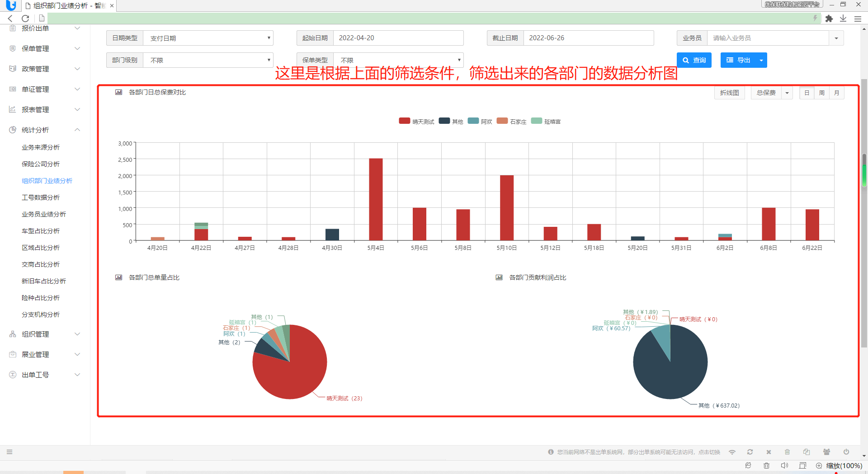
Task: Open 工号数据分析 menu item
Action: (x=41, y=197)
